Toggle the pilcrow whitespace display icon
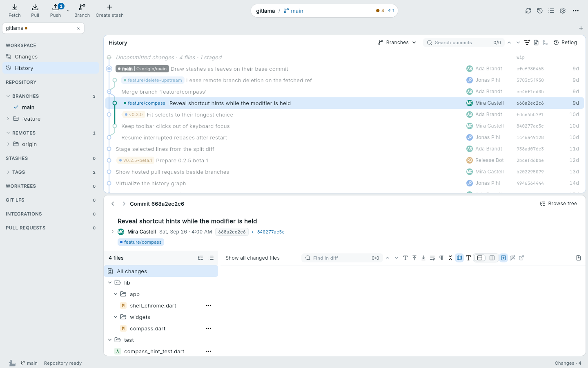Screen dimensions: 588x368 point(441,258)
